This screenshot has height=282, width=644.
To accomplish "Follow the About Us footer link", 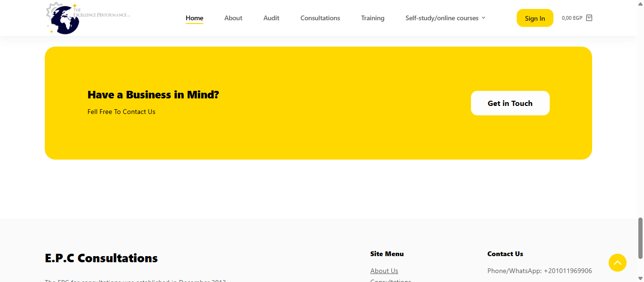I will 384,271.
